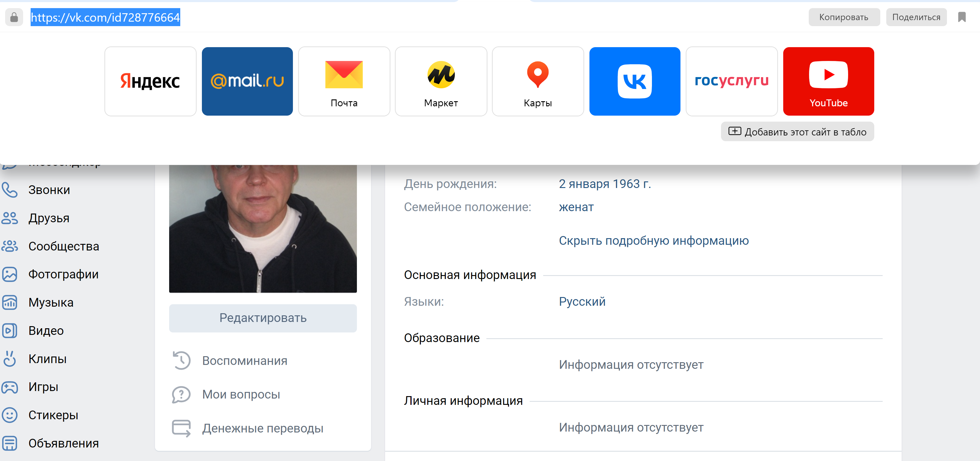This screenshot has width=980, height=461.
Task: Open the mail.ru tile
Action: (x=247, y=81)
